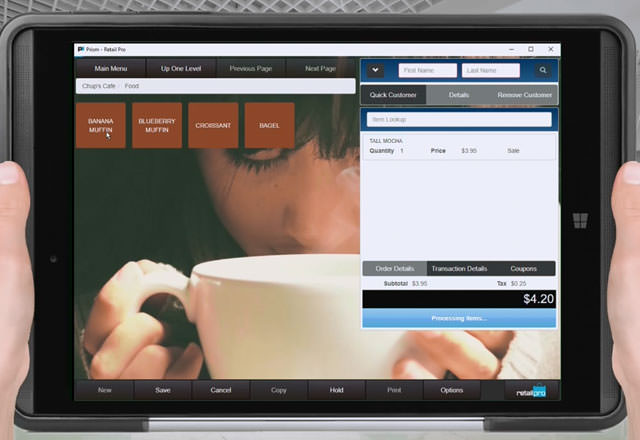Choose the Croissant menu tile
This screenshot has width=640, height=440.
click(x=213, y=125)
